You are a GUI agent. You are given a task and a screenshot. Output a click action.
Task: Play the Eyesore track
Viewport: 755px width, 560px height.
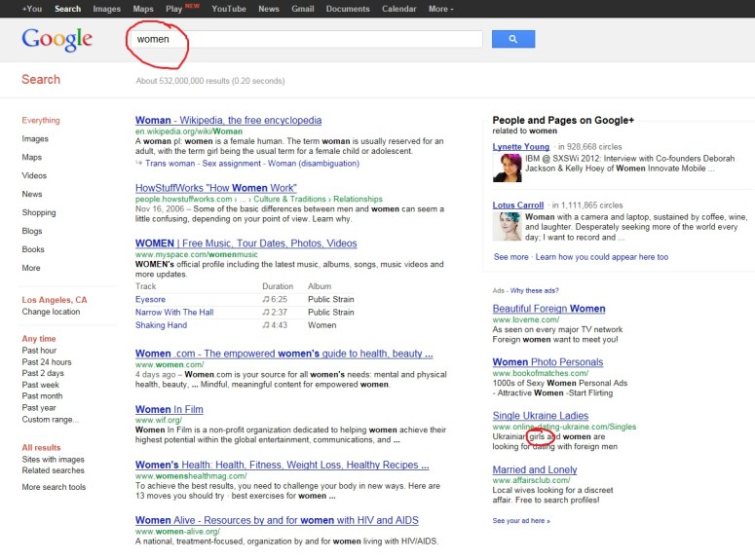(150, 300)
